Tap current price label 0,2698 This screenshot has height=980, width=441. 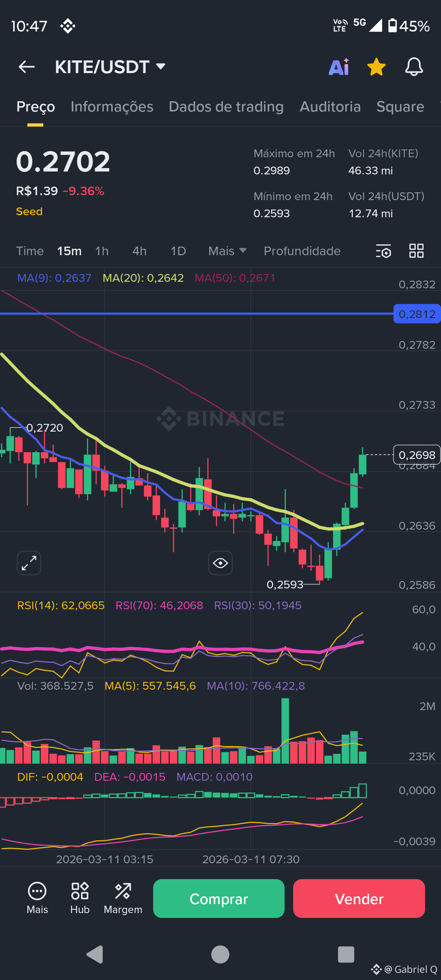(417, 455)
